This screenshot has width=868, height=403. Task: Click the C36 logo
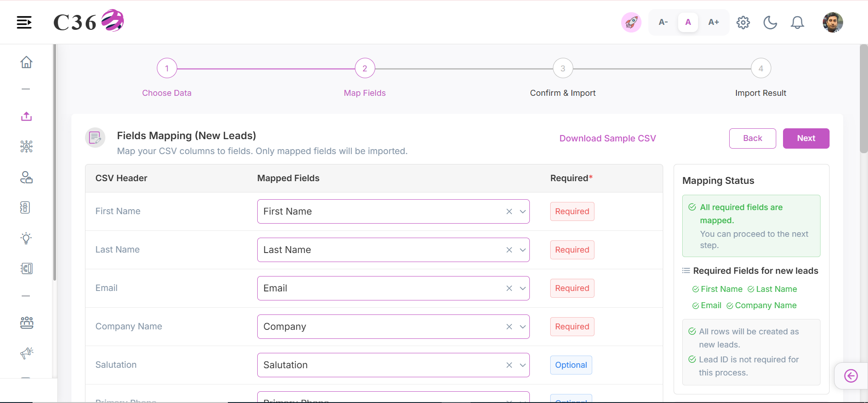point(89,21)
